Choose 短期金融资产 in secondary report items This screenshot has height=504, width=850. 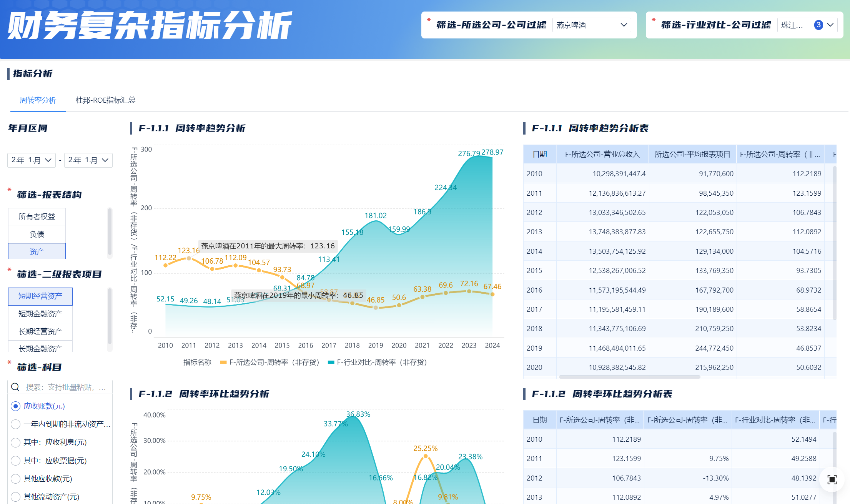[40, 314]
